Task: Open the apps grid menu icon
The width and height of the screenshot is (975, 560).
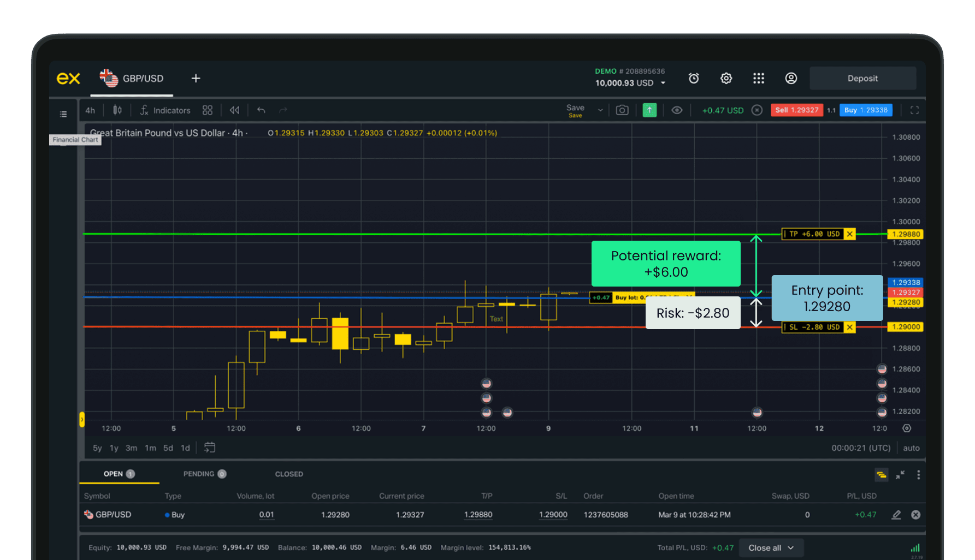Action: 758,79
